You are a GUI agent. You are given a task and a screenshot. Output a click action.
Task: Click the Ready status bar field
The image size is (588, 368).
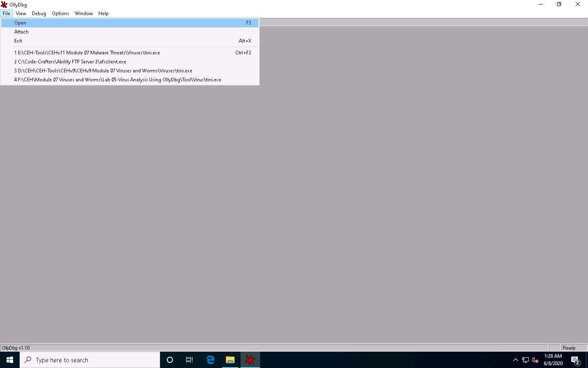574,348
